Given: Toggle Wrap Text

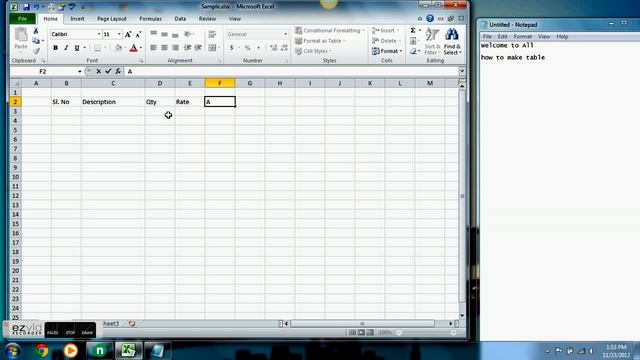Looking at the screenshot, I should tap(212, 34).
